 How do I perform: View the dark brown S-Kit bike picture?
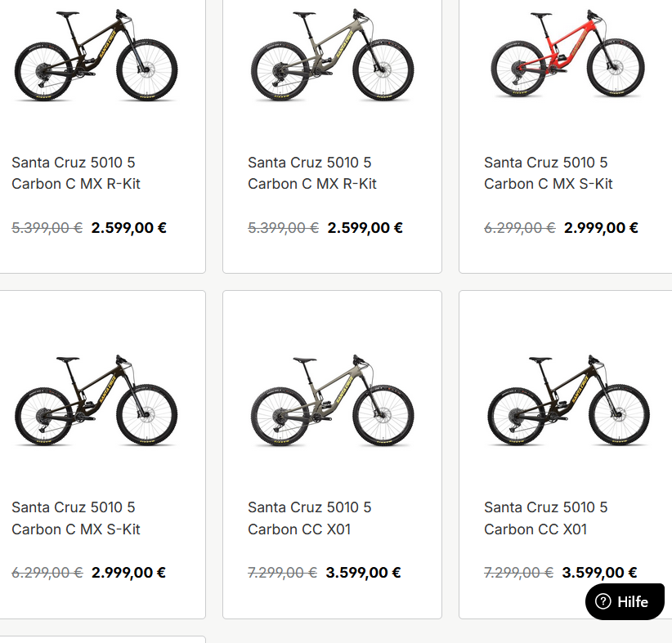point(96,401)
